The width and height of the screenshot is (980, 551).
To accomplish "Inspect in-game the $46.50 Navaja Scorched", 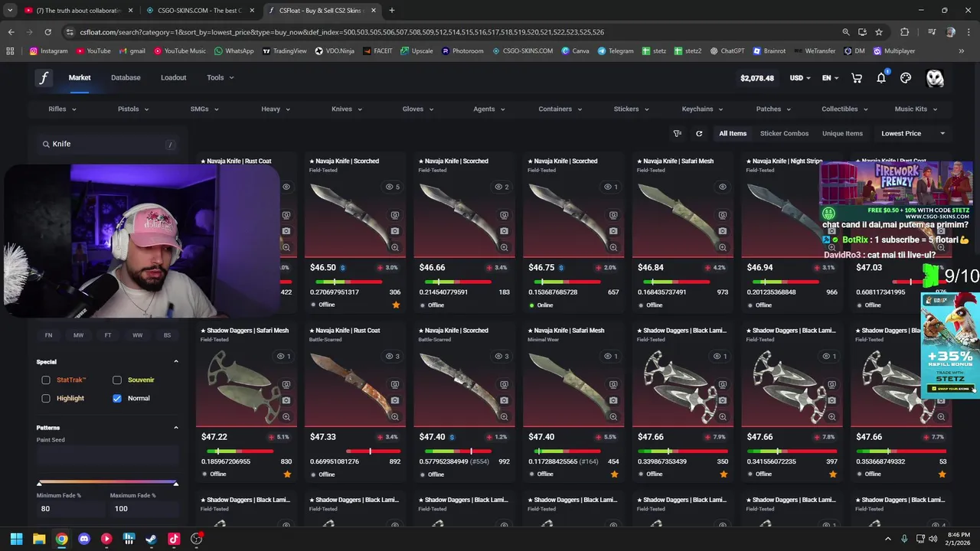I will point(395,215).
